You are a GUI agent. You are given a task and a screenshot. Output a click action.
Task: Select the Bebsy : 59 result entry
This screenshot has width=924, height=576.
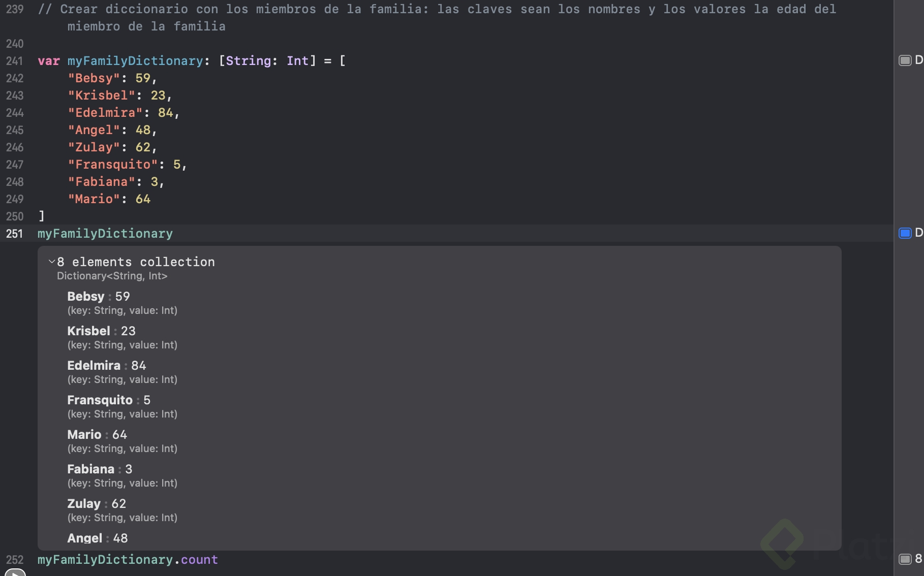pyautogui.click(x=99, y=297)
